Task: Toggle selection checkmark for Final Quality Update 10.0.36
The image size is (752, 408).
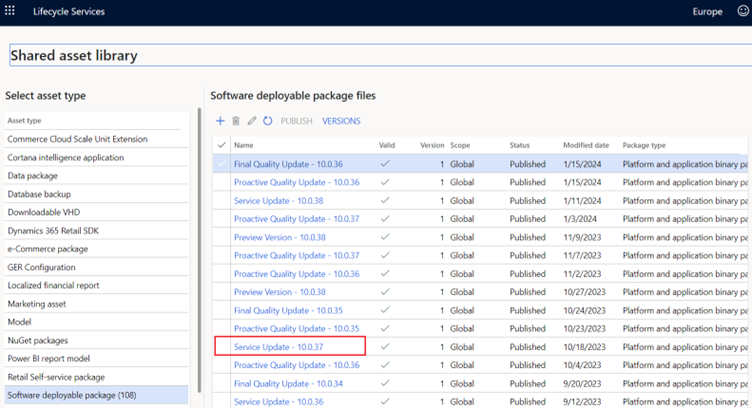Action: pyautogui.click(x=221, y=164)
